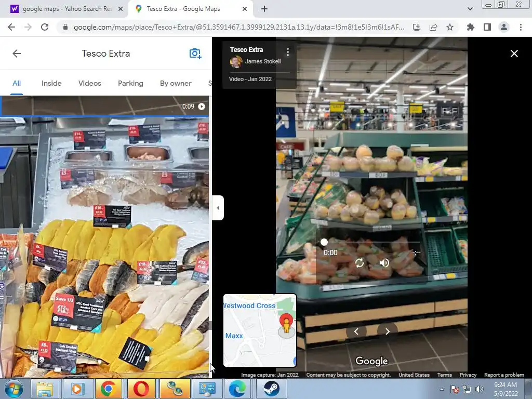Click browser forward arrow
This screenshot has height=399, width=532.
[x=28, y=27]
